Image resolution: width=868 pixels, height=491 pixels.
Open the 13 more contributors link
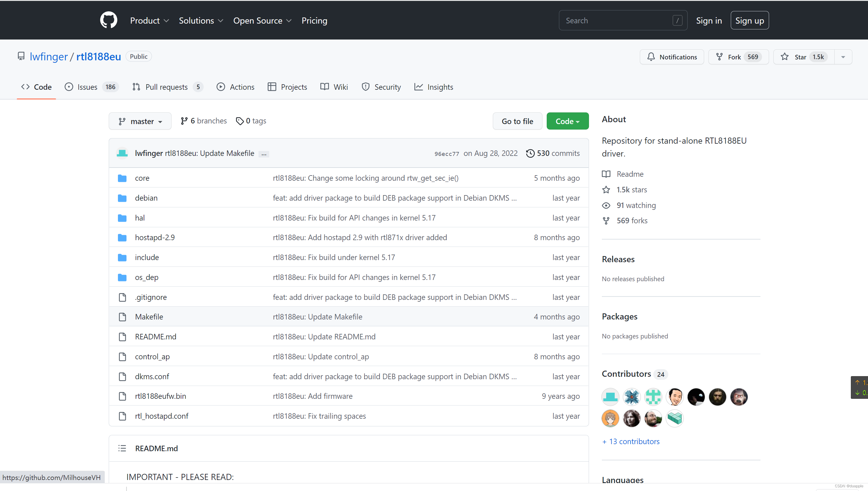631,441
